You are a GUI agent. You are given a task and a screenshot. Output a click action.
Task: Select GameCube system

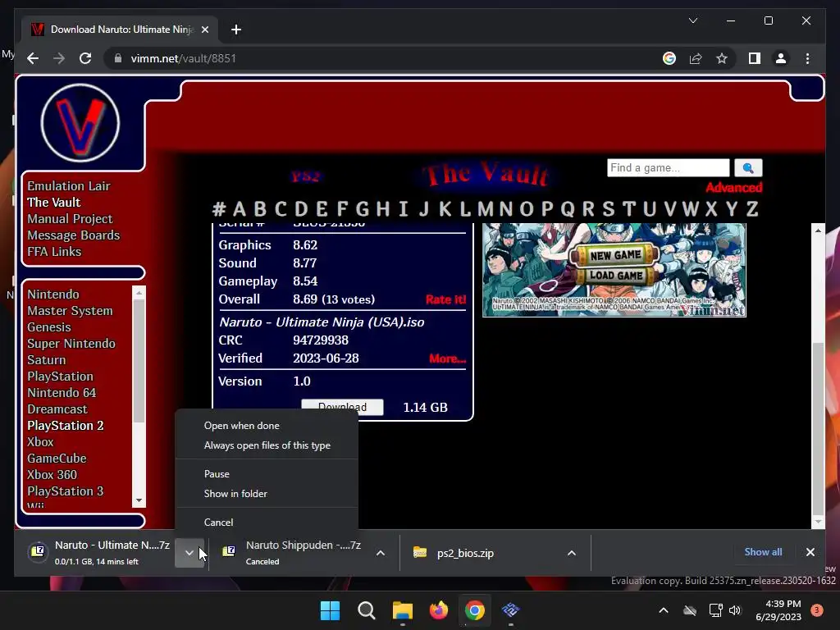[57, 458]
